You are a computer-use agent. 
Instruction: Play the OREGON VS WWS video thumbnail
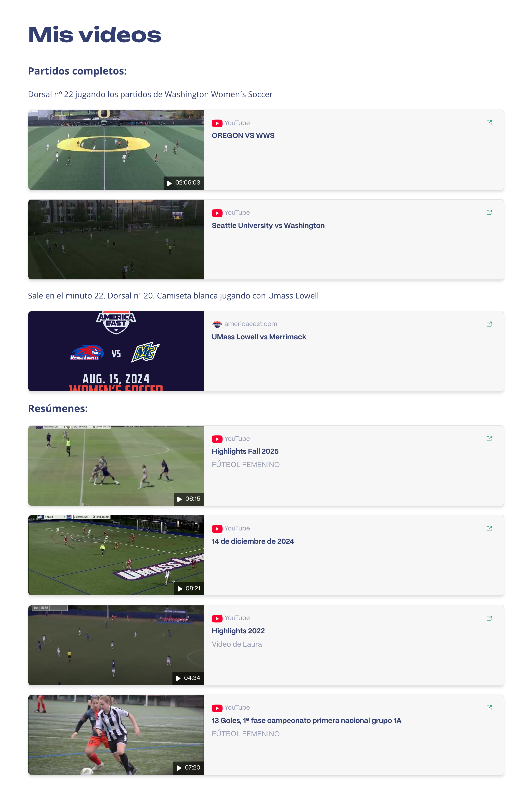[x=116, y=150]
